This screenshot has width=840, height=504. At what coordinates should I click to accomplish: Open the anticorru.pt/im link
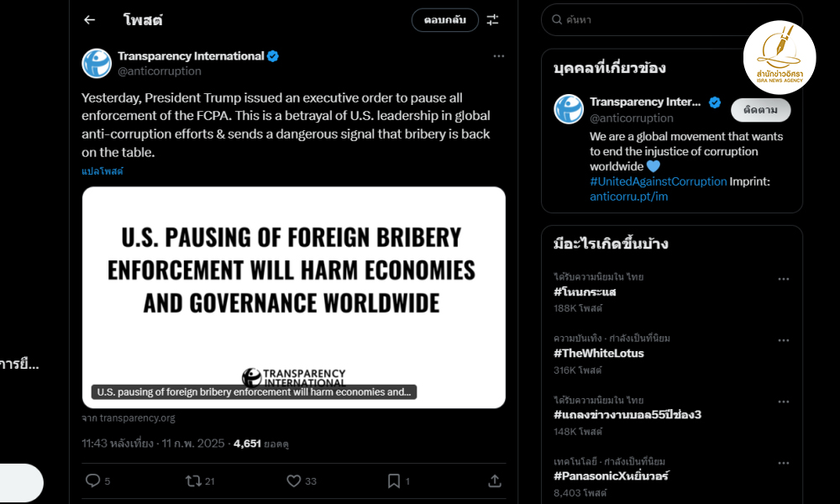[x=629, y=197]
